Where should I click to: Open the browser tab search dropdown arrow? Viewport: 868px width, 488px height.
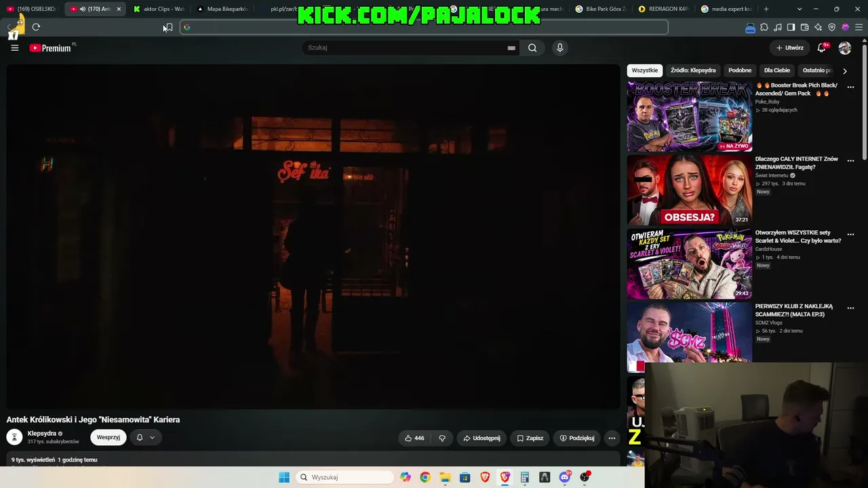(x=800, y=9)
